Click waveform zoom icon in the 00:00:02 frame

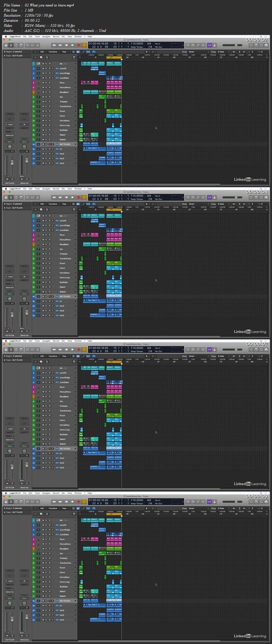[x=234, y=52]
